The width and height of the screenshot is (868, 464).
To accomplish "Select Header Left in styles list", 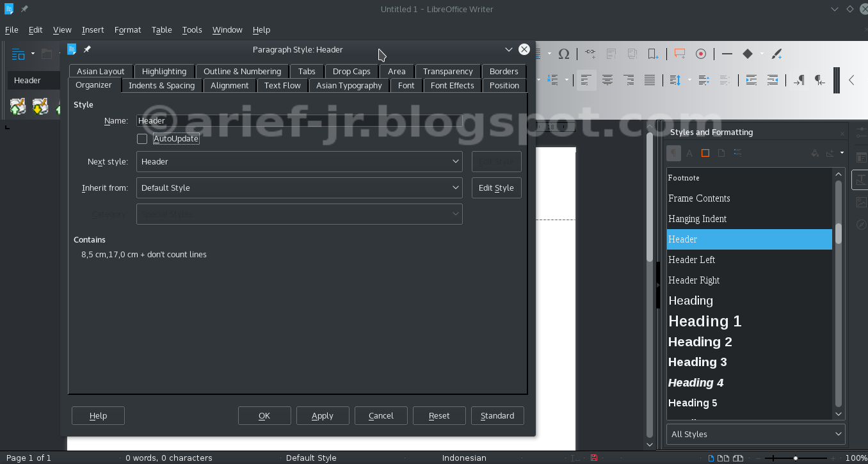I will [749, 259].
